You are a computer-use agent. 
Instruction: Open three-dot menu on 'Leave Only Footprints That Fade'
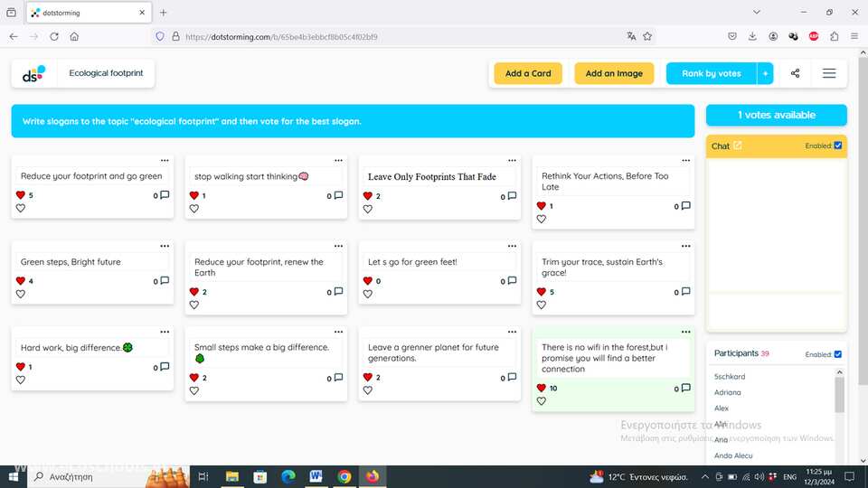(512, 161)
